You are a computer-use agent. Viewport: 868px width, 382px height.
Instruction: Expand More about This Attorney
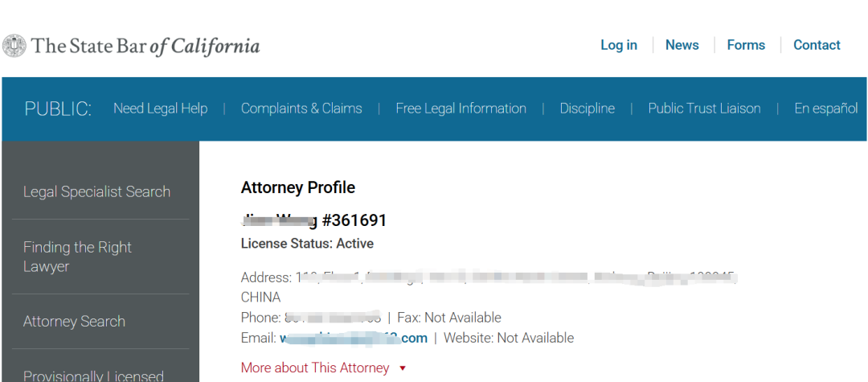click(x=315, y=368)
